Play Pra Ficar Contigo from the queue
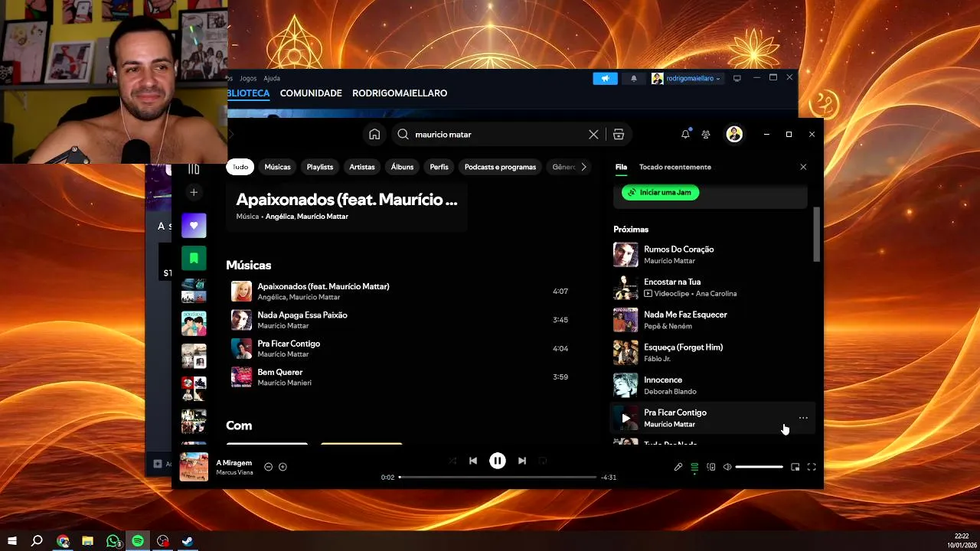This screenshot has height=551, width=980. coord(626,418)
